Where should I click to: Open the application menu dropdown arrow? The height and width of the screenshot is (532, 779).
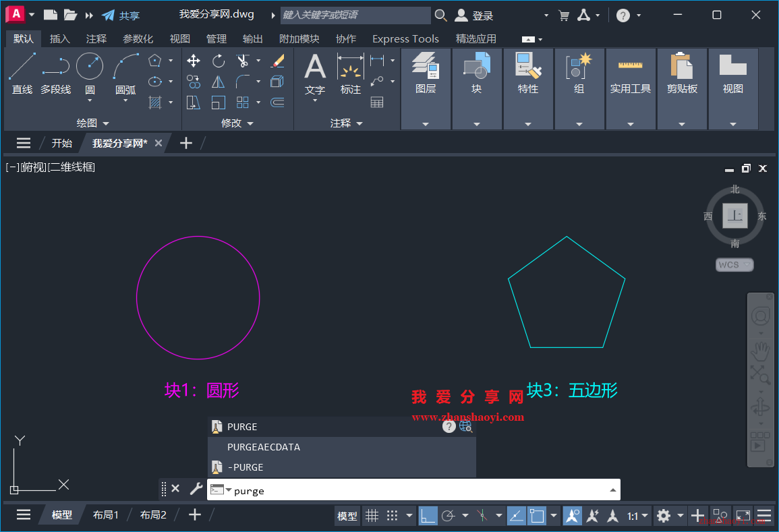pyautogui.click(x=32, y=14)
